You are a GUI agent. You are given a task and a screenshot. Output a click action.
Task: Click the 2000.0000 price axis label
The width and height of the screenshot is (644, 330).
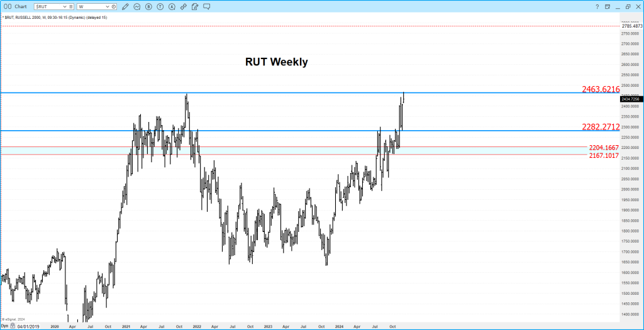point(630,189)
